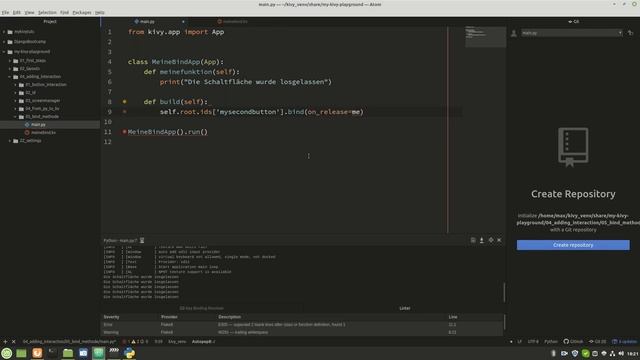Collapse the 04_adding_interaction folder arrow
The width and height of the screenshot is (640, 360).
10,76
